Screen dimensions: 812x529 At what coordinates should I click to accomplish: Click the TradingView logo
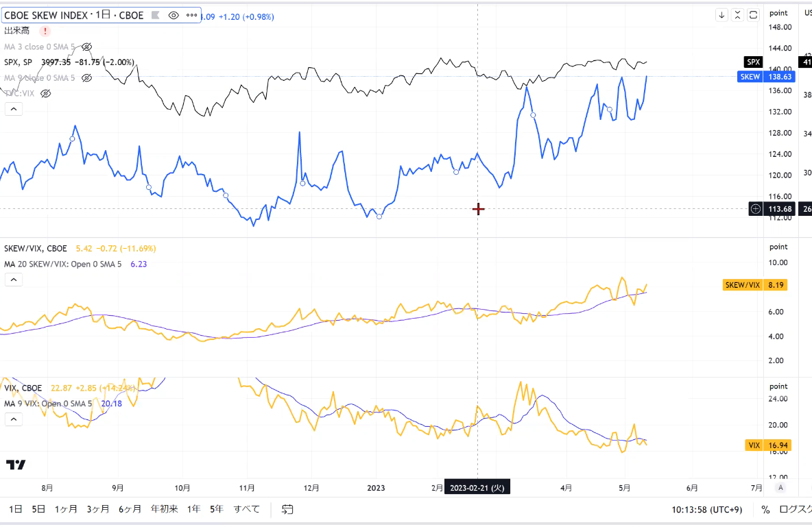click(x=16, y=465)
